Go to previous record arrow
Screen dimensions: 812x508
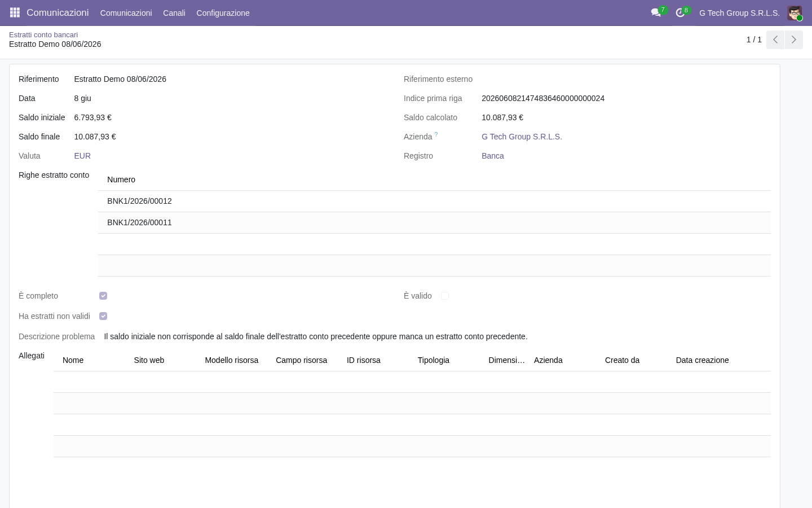[x=775, y=40]
